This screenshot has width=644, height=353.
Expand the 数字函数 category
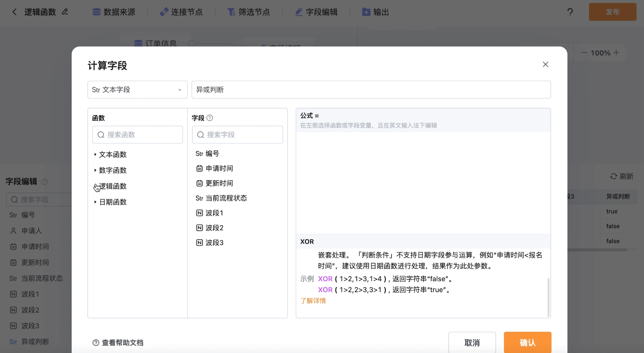[110, 170]
